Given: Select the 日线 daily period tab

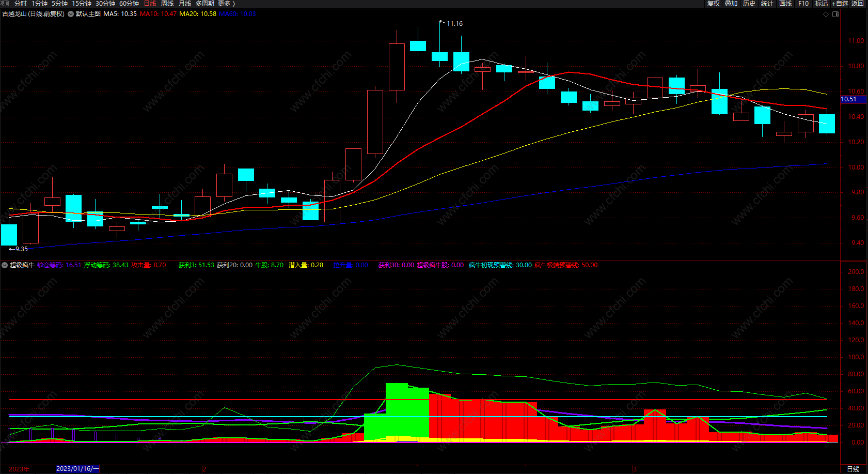Looking at the screenshot, I should tap(150, 4).
